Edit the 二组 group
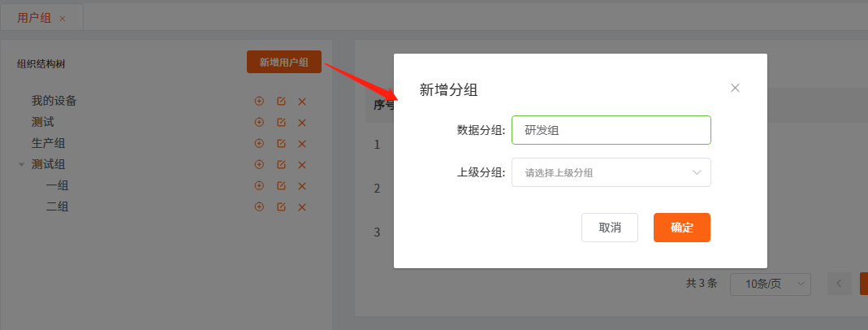The image size is (868, 330). click(281, 206)
